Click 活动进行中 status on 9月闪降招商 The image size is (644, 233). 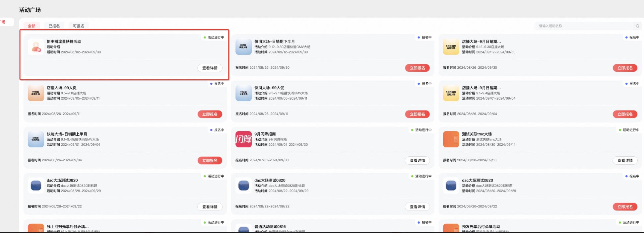pos(421,130)
